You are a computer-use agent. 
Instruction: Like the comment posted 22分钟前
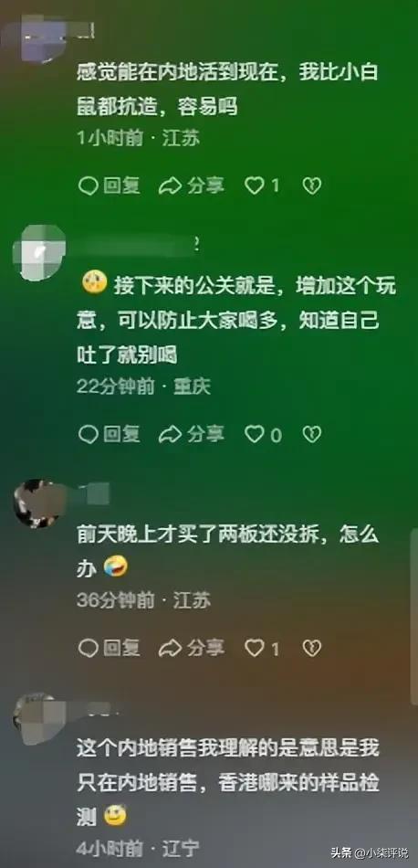tap(263, 434)
